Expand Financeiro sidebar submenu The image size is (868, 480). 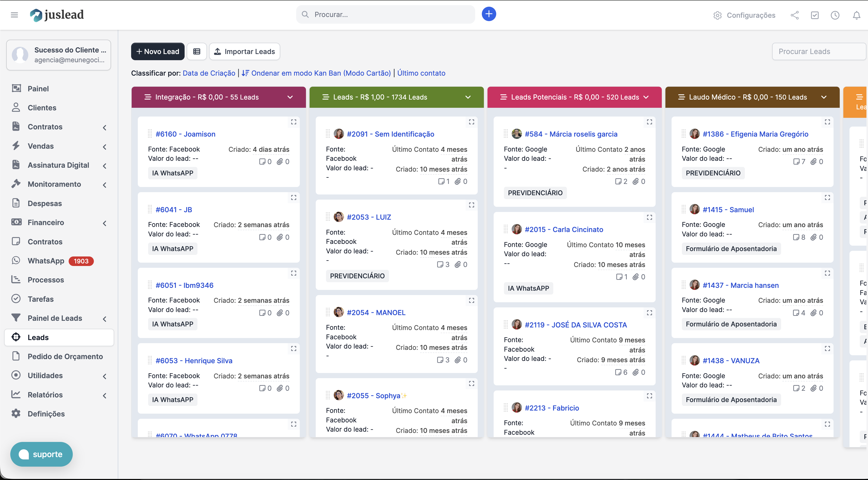105,223
